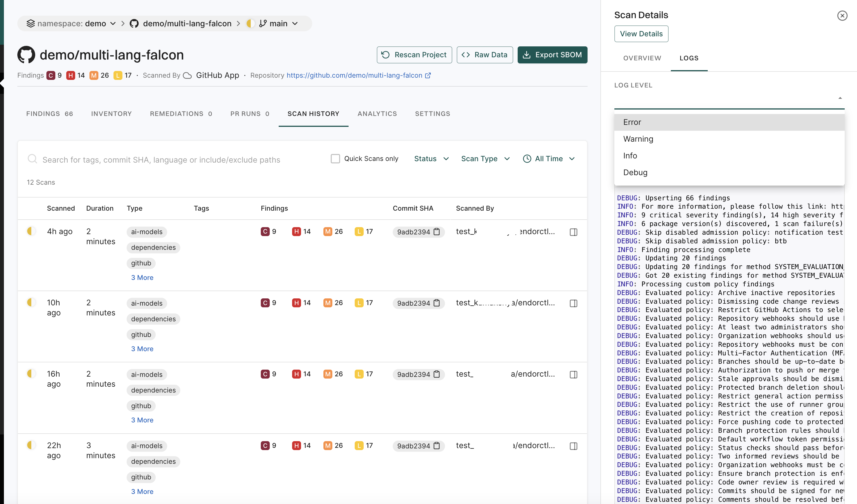
Task: Close the Scan Details panel
Action: [x=842, y=15]
